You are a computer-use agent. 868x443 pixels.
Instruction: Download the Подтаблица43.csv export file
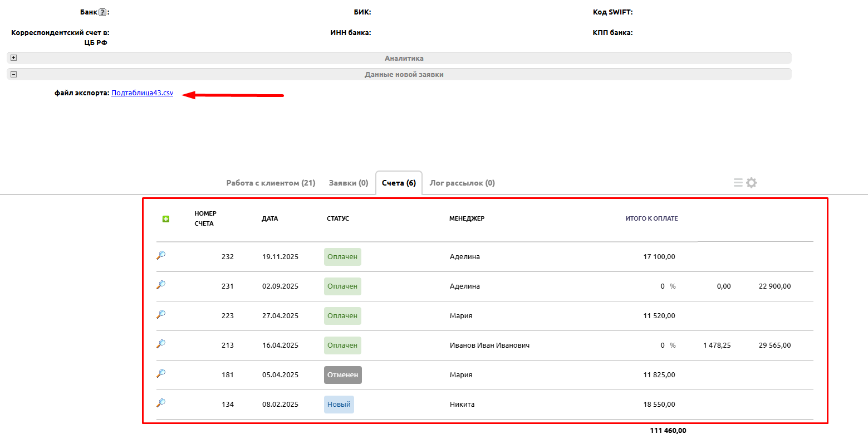pos(142,93)
